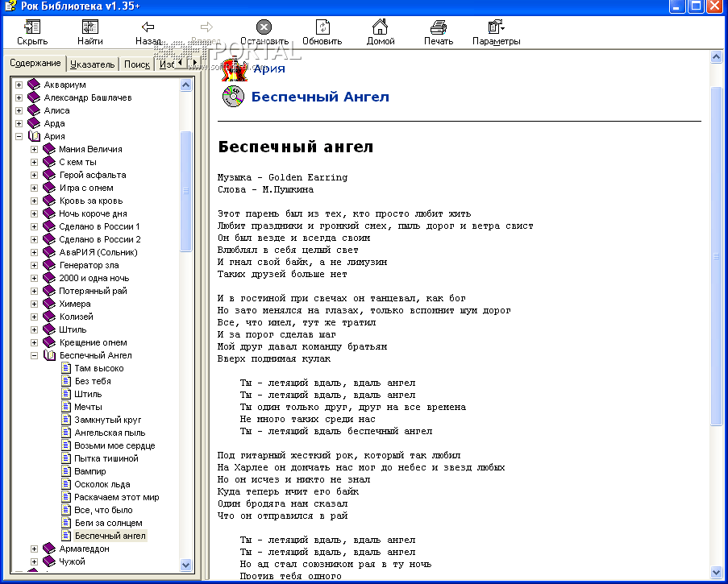Expand the Потерянный рай album node

34,292
